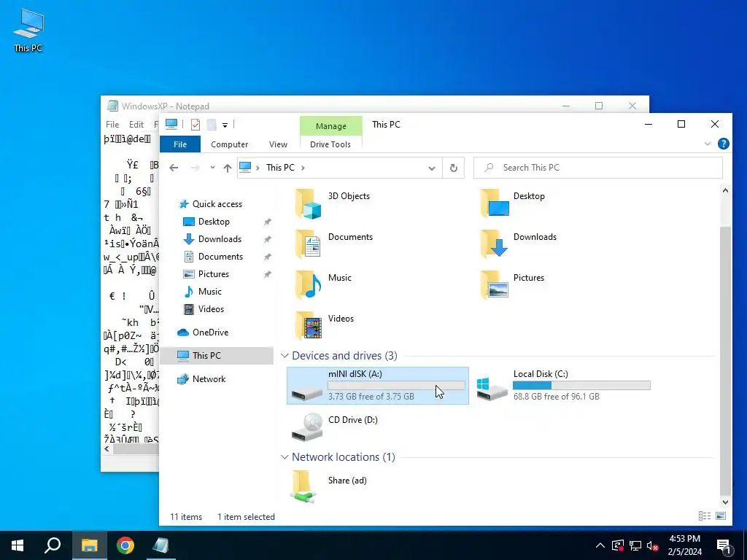Screen dimensions: 747x560
Task: Open Videos in the navigation pane
Action: tap(211, 309)
